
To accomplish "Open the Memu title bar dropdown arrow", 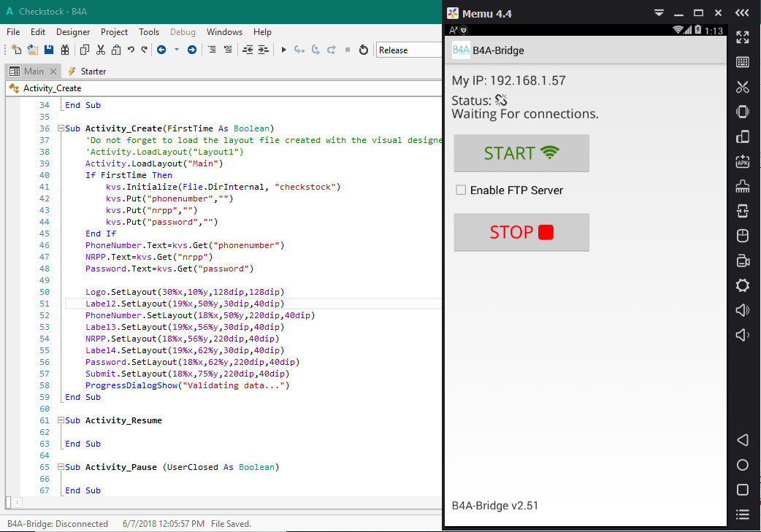I will pos(659,13).
